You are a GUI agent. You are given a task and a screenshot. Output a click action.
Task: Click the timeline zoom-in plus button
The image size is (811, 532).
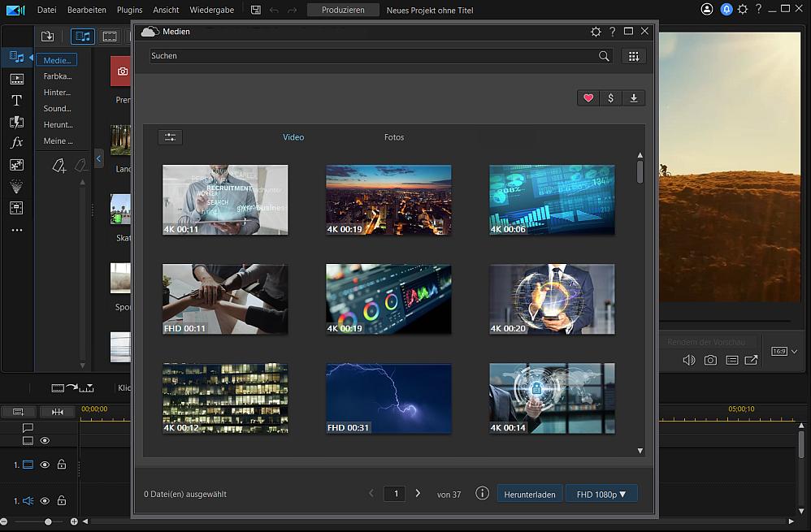tap(74, 521)
